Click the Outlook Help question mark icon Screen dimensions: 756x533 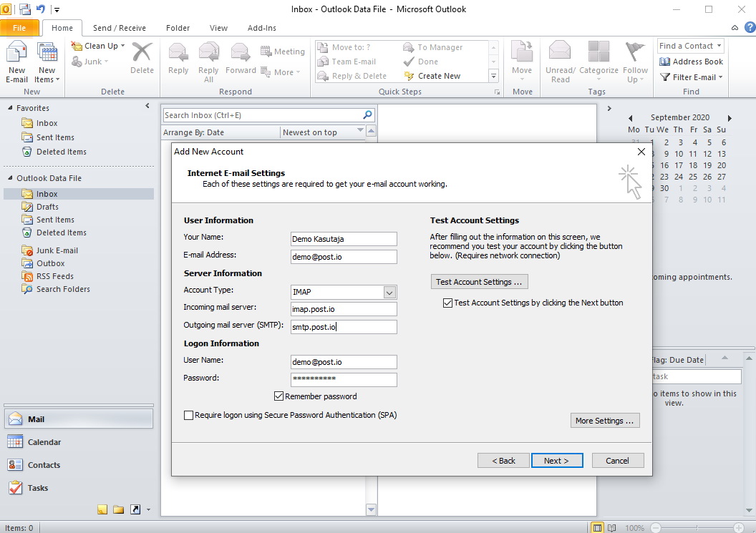[x=750, y=27]
